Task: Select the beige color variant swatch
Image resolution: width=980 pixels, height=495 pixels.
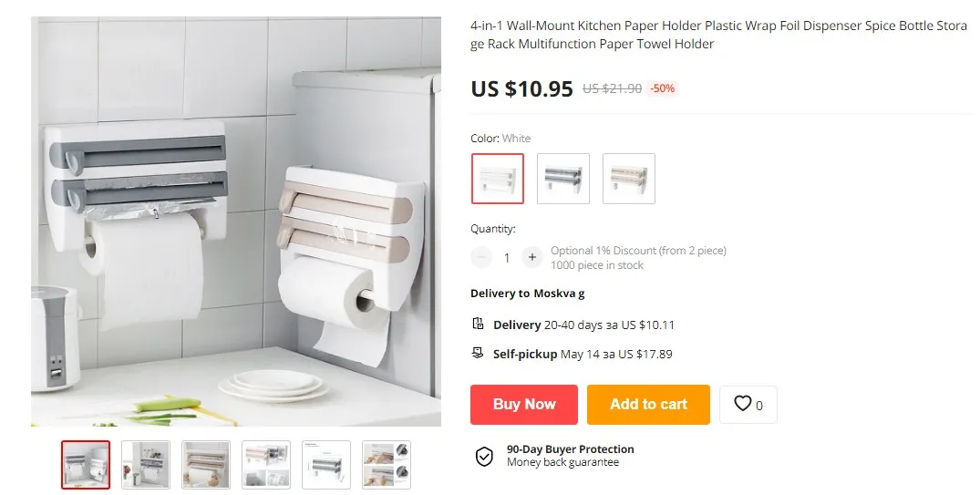Action: click(629, 179)
